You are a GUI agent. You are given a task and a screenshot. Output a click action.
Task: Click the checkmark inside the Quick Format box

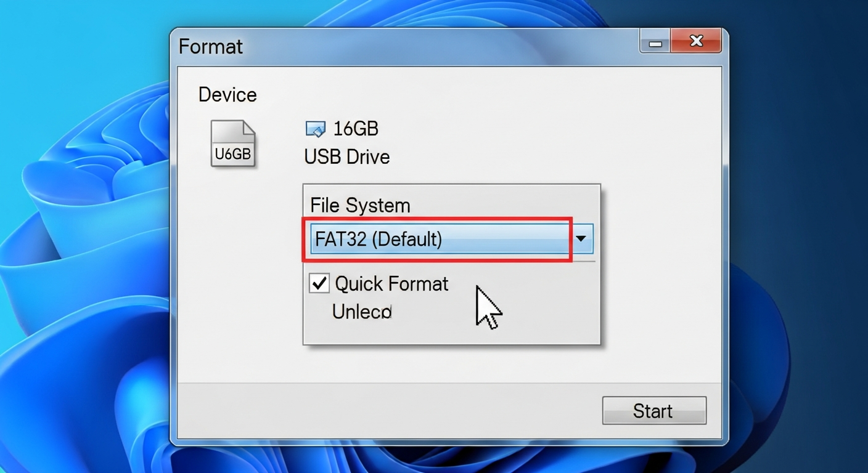pyautogui.click(x=319, y=283)
